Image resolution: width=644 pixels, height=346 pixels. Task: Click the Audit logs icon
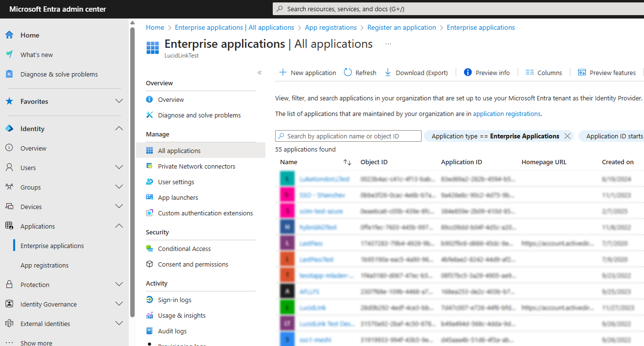(149, 331)
